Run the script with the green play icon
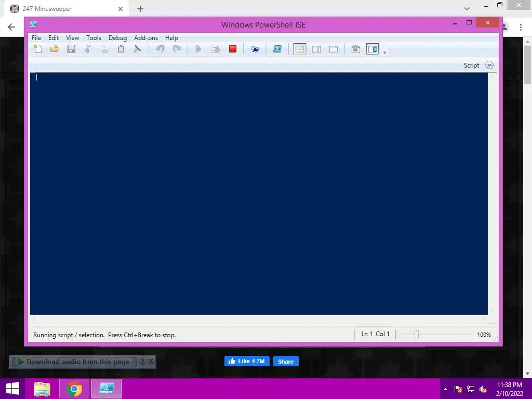 tap(199, 49)
